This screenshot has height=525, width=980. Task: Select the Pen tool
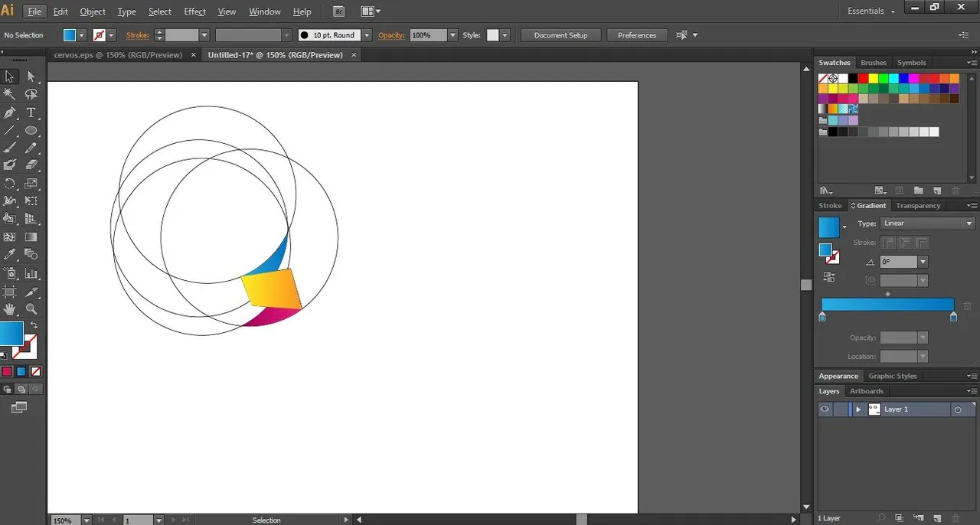[x=10, y=112]
